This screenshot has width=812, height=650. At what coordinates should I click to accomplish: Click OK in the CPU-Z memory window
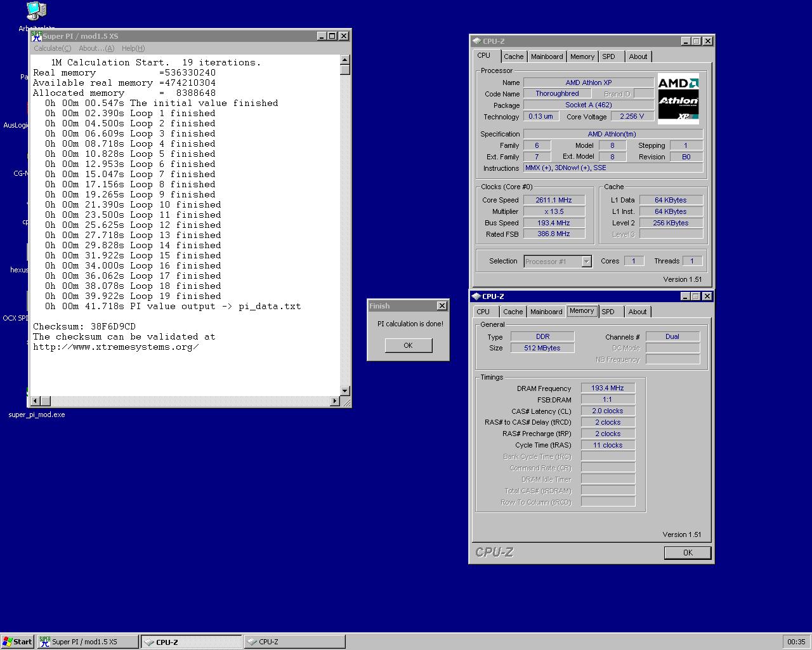pyautogui.click(x=688, y=553)
